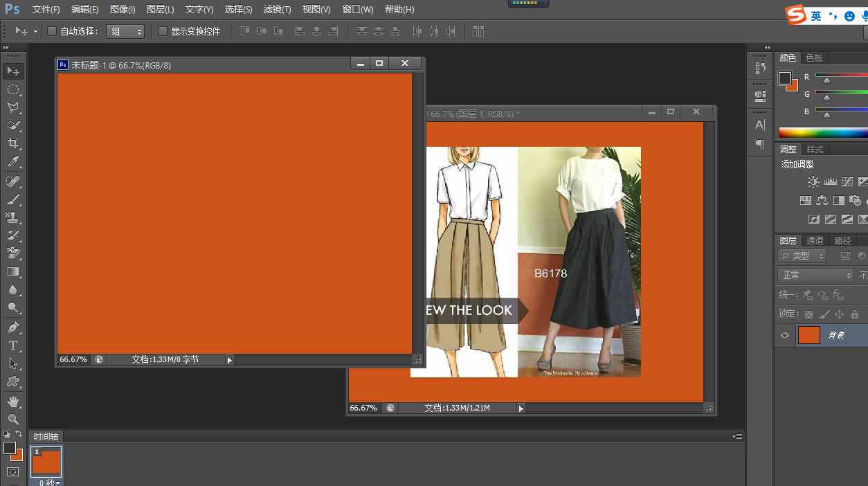Select the Dodge tool
The image size is (868, 486).
13,308
